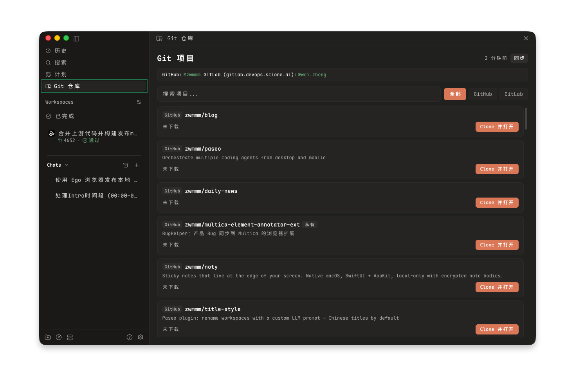Open 历史 history in sidebar
The width and height of the screenshot is (575, 392).
tap(94, 51)
